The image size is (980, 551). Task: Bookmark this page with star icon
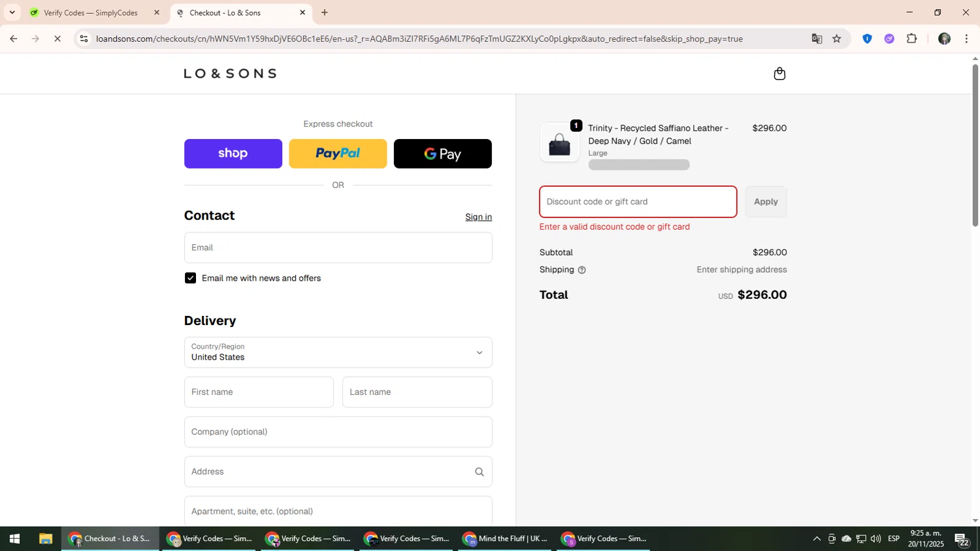click(x=837, y=39)
